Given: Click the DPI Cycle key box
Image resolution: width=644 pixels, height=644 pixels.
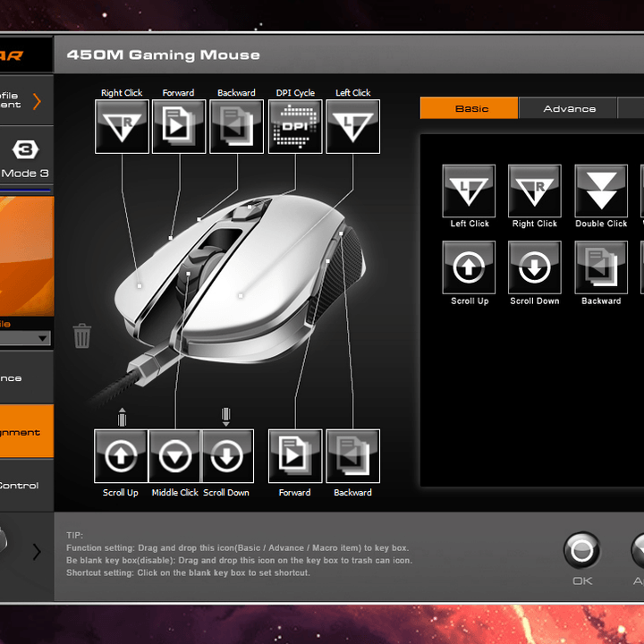Looking at the screenshot, I should pyautogui.click(x=295, y=126).
